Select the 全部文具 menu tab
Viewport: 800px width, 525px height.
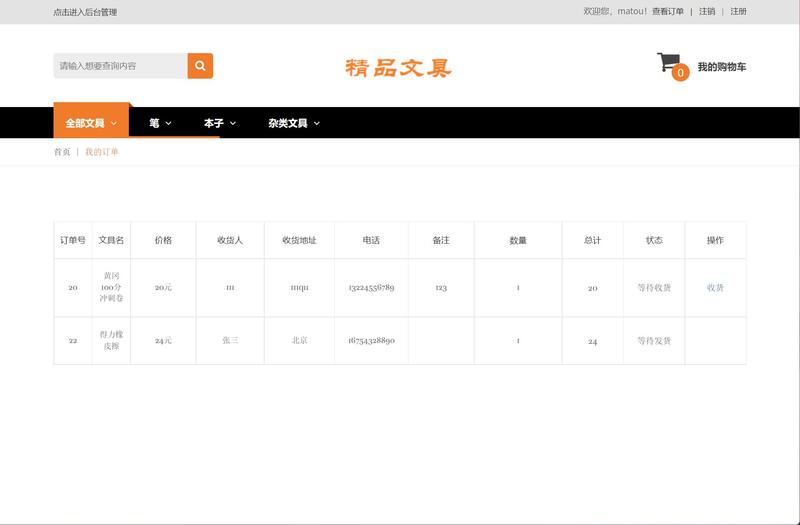point(91,122)
